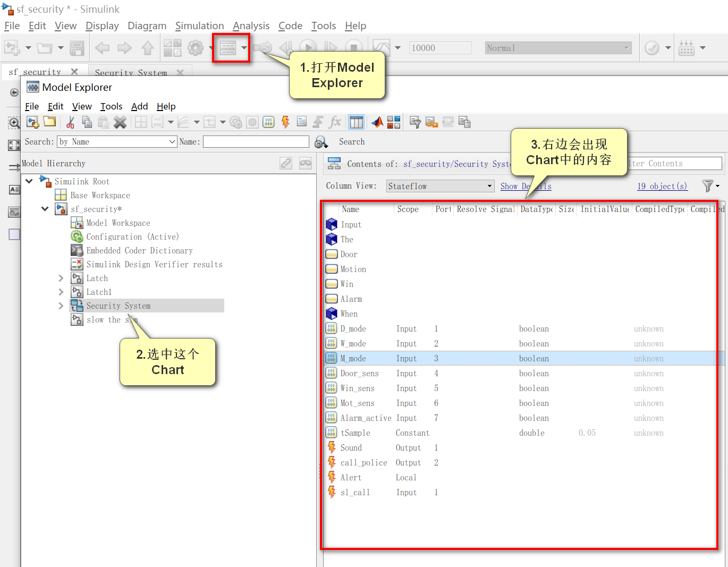Click the Add Event lightning icon

click(x=285, y=122)
